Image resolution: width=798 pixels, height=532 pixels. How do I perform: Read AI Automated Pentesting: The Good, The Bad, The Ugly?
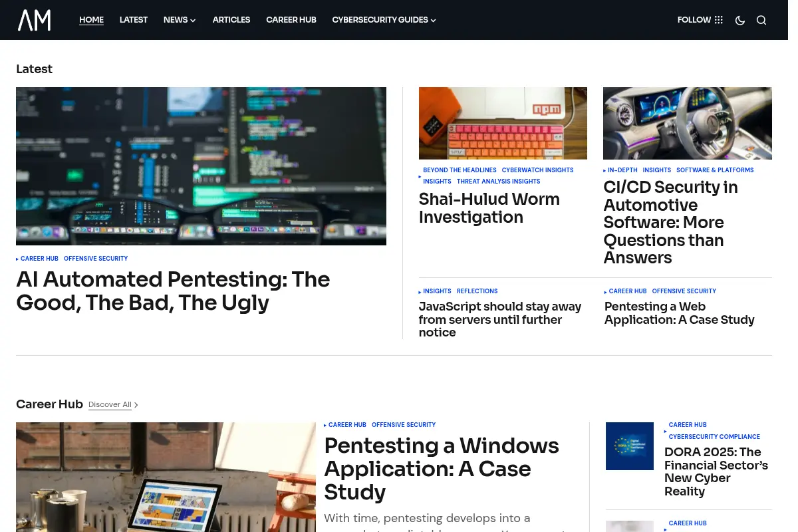[173, 291]
